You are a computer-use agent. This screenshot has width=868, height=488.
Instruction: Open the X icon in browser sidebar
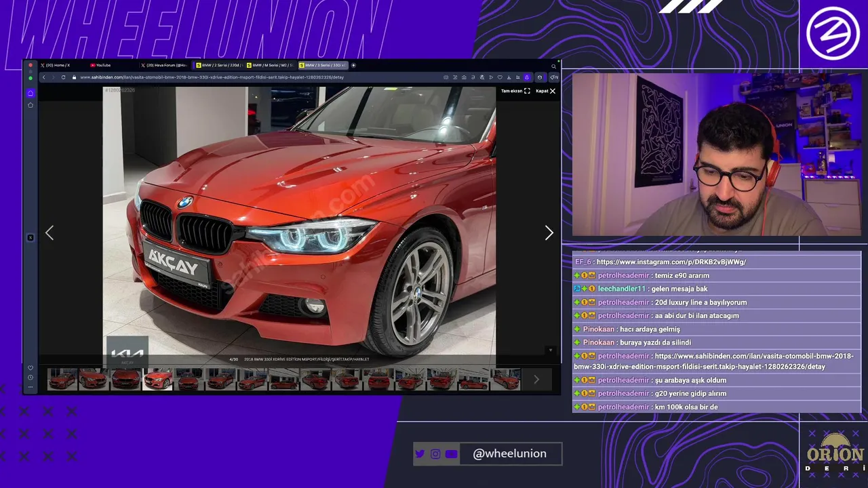(x=31, y=237)
